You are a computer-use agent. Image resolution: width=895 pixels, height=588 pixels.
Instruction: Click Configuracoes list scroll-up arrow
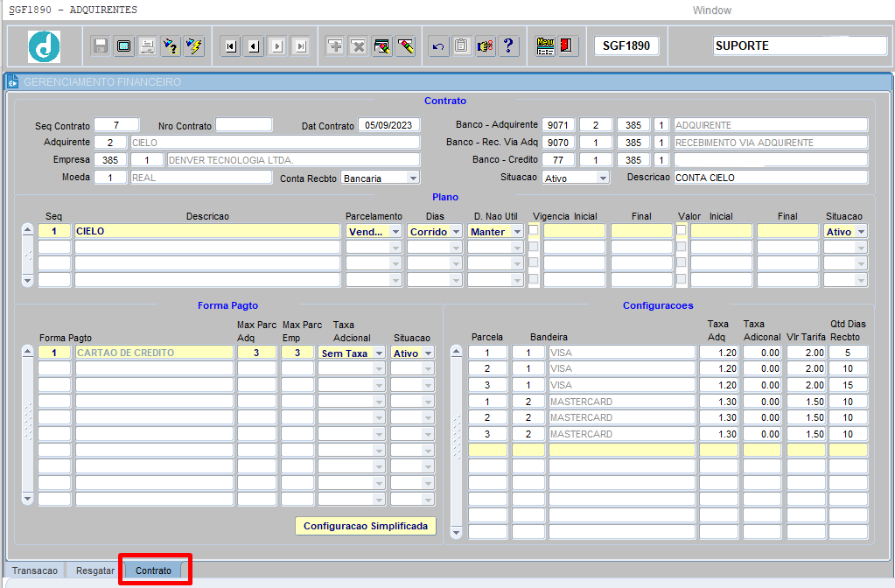(456, 351)
